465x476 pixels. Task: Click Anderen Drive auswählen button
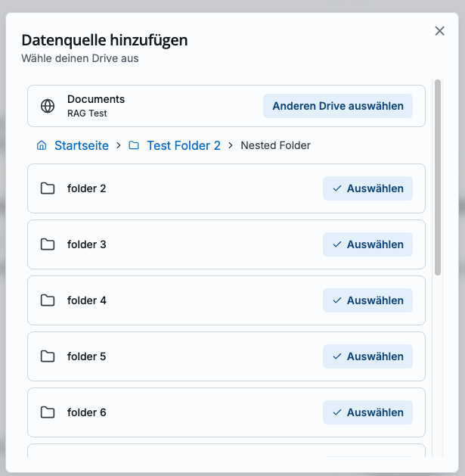pyautogui.click(x=337, y=106)
